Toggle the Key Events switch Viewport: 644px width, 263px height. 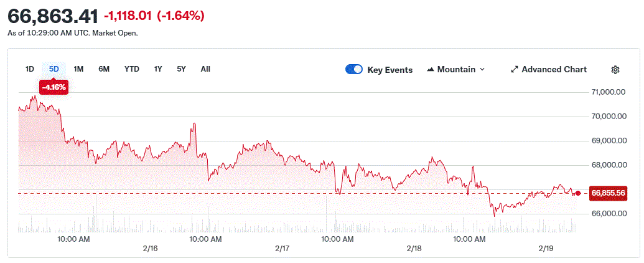(354, 70)
